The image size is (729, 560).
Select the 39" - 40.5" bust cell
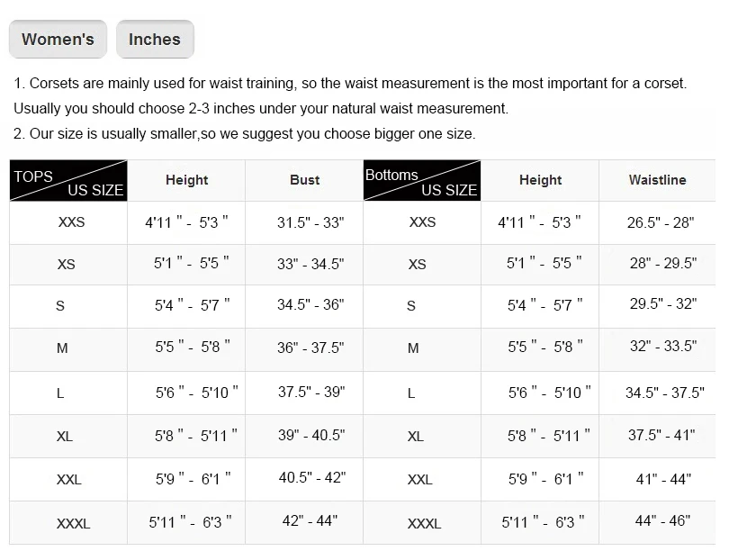point(311,435)
